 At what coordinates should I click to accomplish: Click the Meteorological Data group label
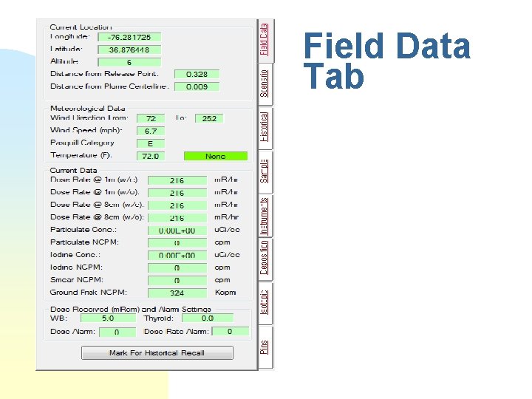(87, 109)
